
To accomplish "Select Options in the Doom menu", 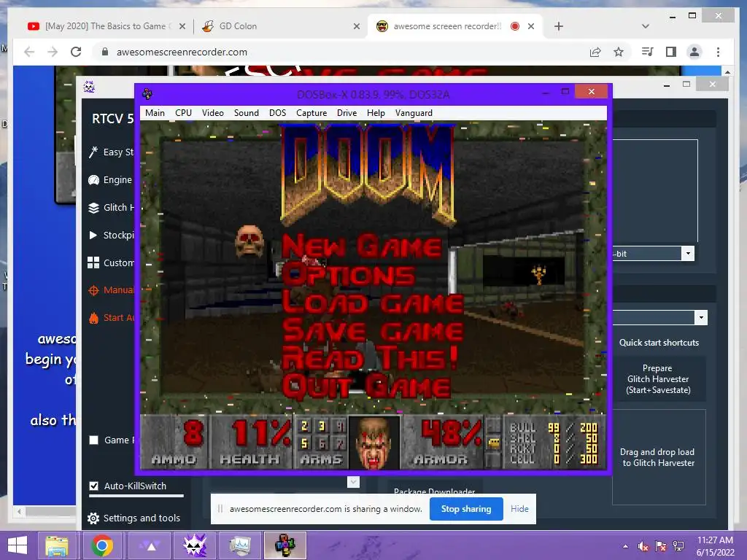I will [349, 274].
